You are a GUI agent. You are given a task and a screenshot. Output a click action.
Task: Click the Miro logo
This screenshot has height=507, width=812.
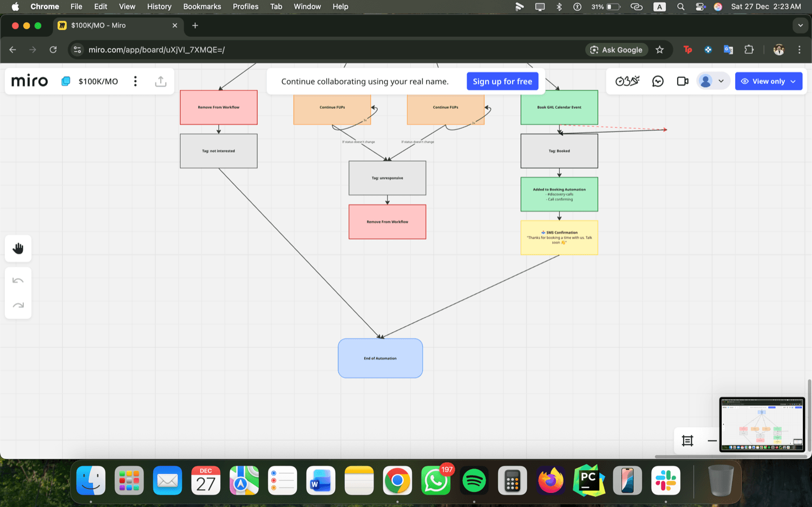[30, 81]
